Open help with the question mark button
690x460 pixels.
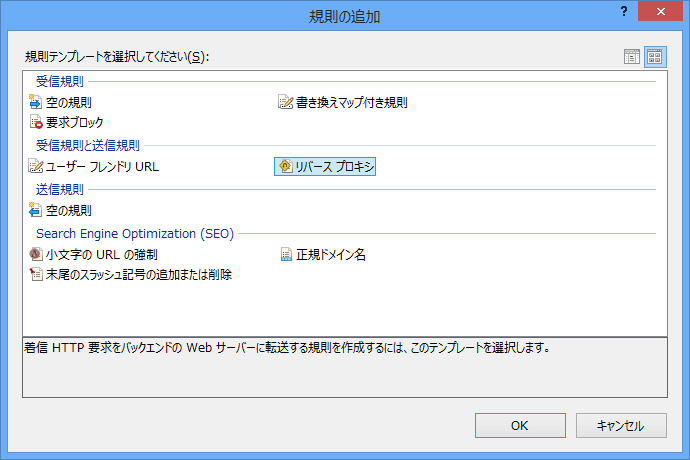(x=624, y=11)
